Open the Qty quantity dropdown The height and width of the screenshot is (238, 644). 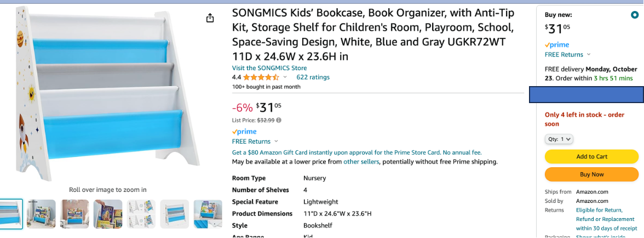(x=559, y=139)
